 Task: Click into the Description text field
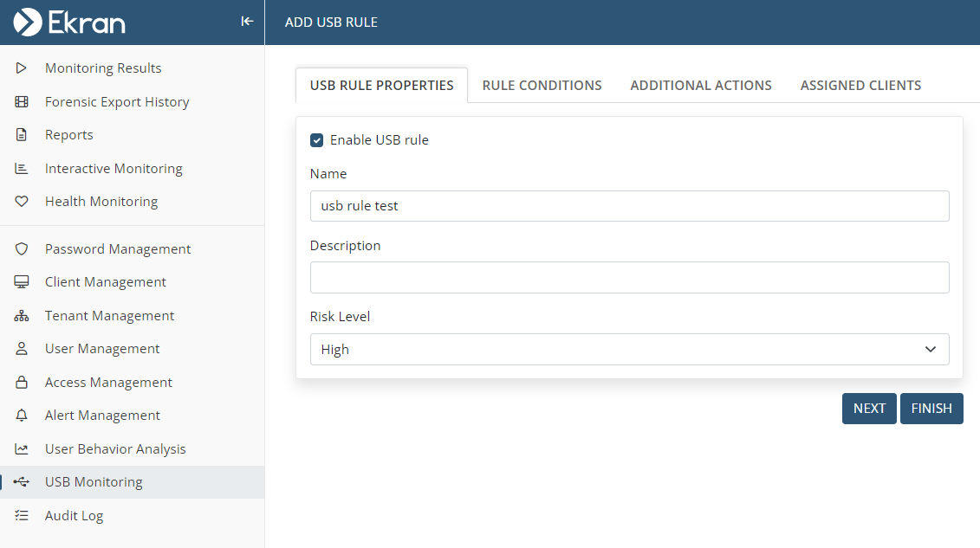pos(629,278)
